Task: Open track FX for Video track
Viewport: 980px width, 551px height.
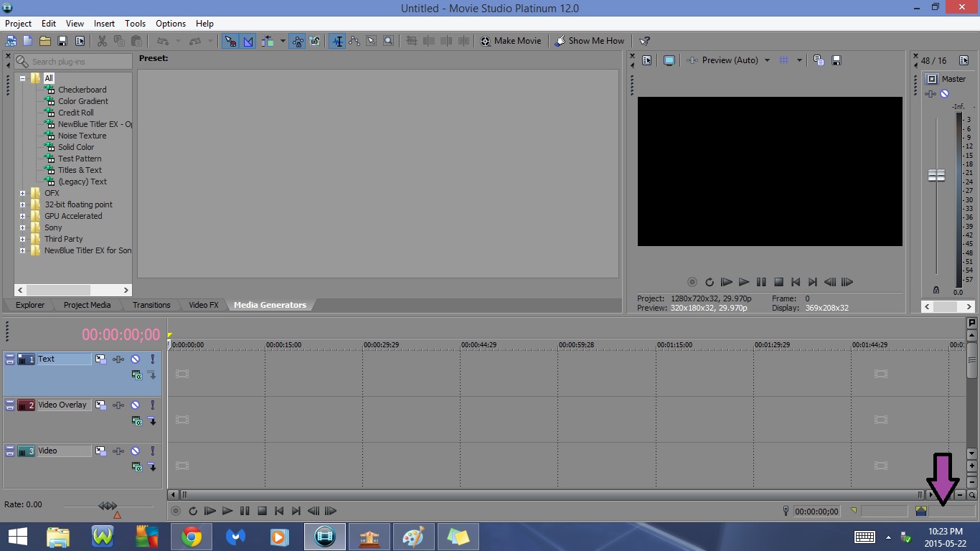Action: pyautogui.click(x=118, y=451)
